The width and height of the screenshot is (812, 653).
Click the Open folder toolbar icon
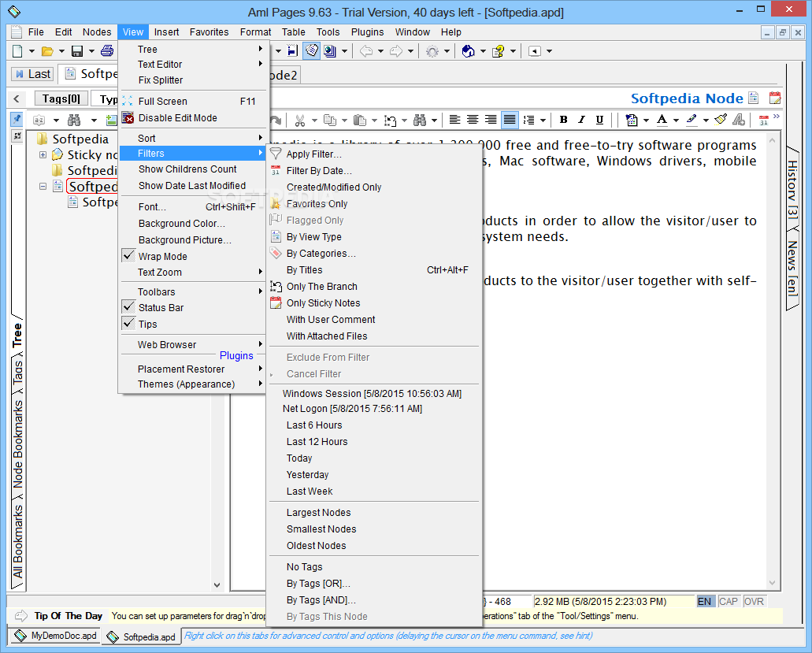click(47, 50)
